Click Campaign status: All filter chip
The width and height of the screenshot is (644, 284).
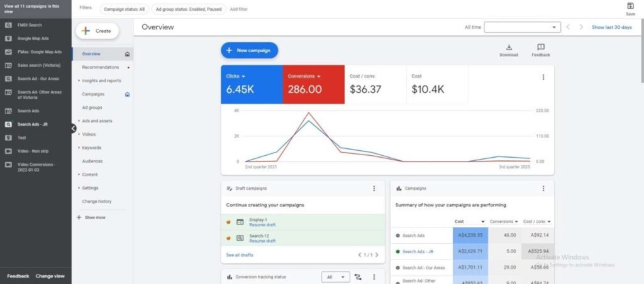tap(124, 9)
